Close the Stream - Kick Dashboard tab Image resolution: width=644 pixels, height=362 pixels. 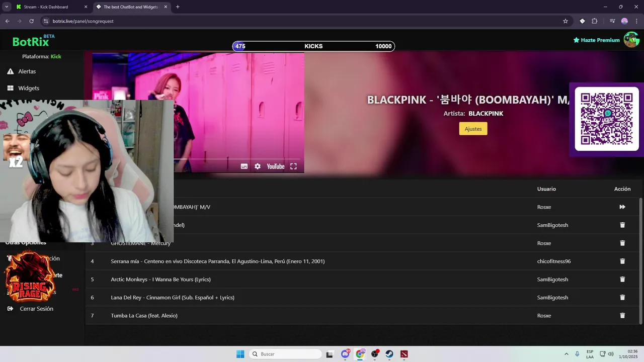85,7
